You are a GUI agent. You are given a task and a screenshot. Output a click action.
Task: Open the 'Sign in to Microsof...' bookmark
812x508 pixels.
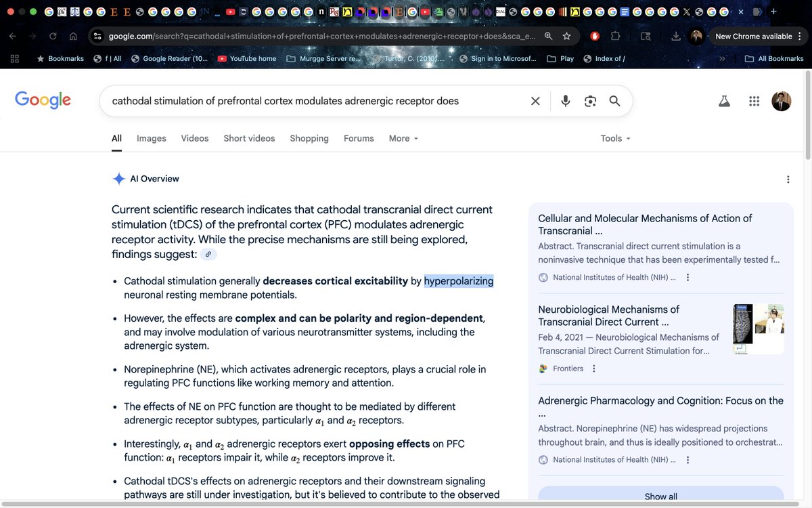(497, 59)
